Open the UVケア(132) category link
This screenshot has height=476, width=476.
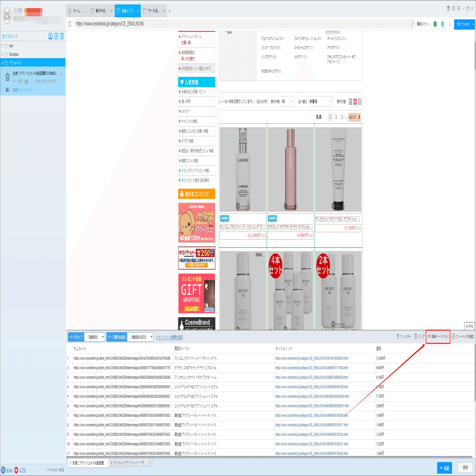pyautogui.click(x=301, y=57)
